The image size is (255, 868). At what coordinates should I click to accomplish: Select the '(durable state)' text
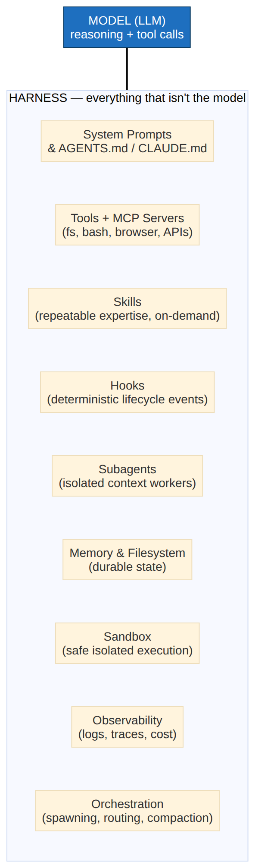[x=127, y=567]
